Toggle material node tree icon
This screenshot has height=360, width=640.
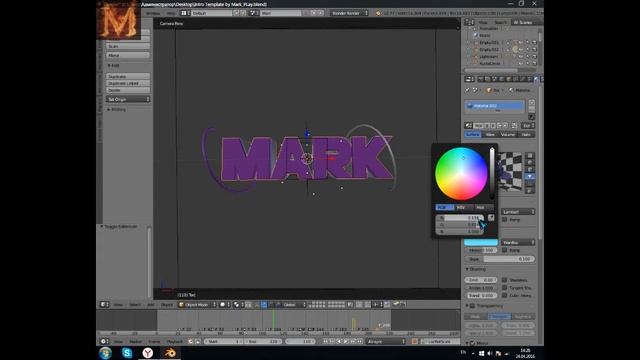click(x=514, y=125)
